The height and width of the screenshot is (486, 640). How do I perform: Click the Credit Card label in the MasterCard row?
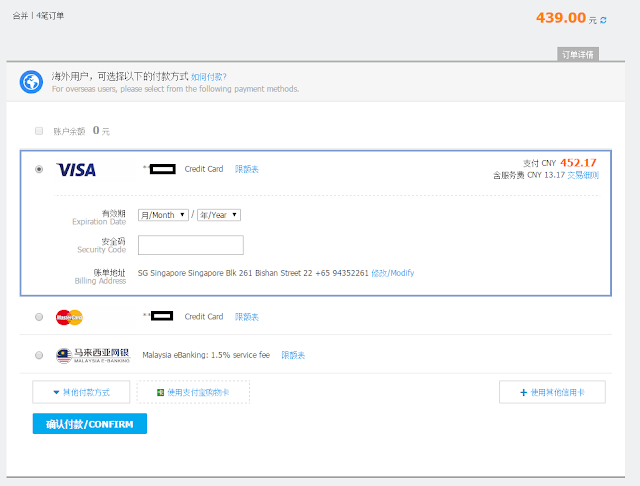204,317
